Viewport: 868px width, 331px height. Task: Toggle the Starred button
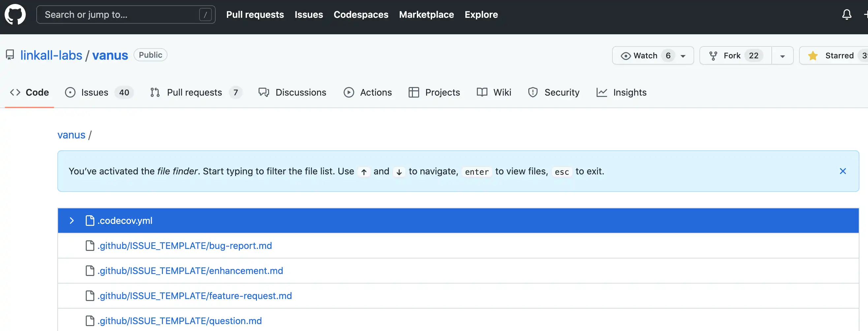coord(834,56)
